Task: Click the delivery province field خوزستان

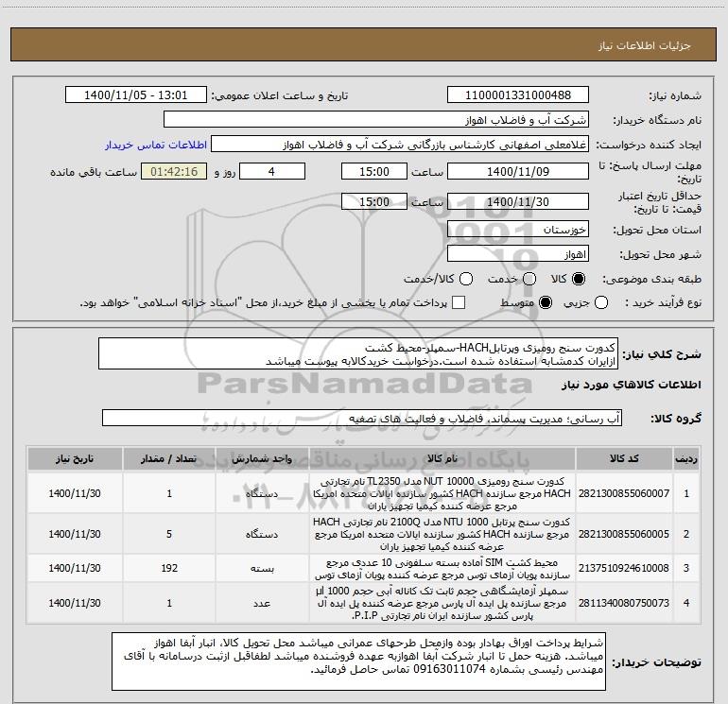Action: click(x=518, y=230)
